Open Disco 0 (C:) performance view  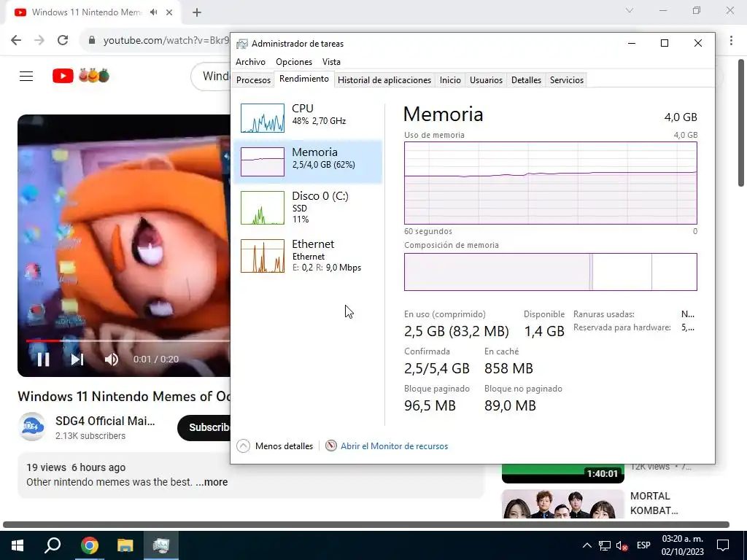308,207
